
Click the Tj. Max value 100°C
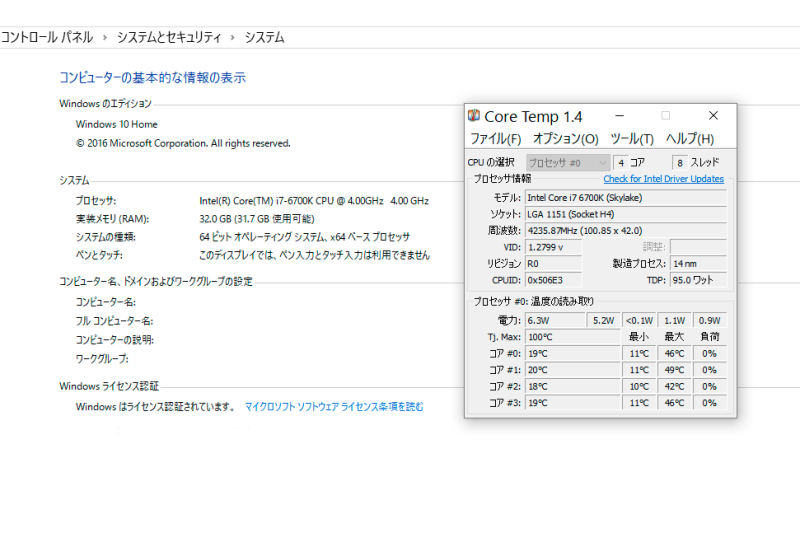(x=573, y=337)
